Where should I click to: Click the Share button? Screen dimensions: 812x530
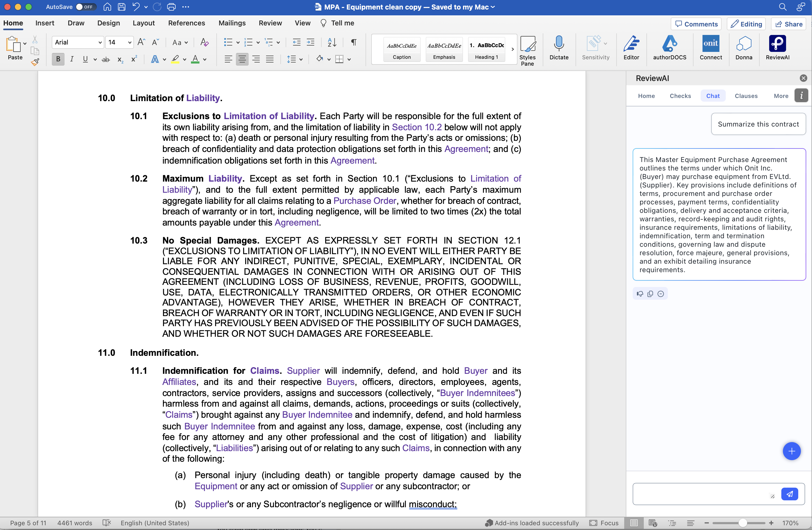coord(788,24)
